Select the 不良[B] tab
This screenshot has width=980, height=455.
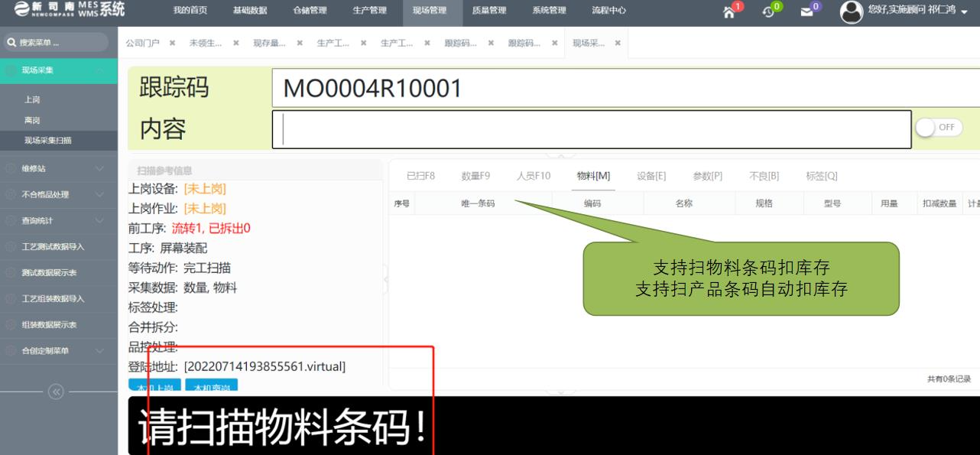pos(764,176)
